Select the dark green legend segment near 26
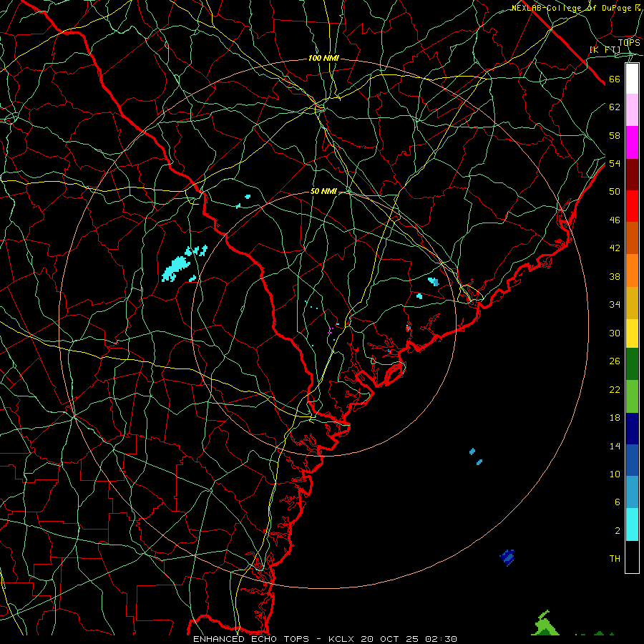644x644 pixels. pyautogui.click(x=632, y=364)
